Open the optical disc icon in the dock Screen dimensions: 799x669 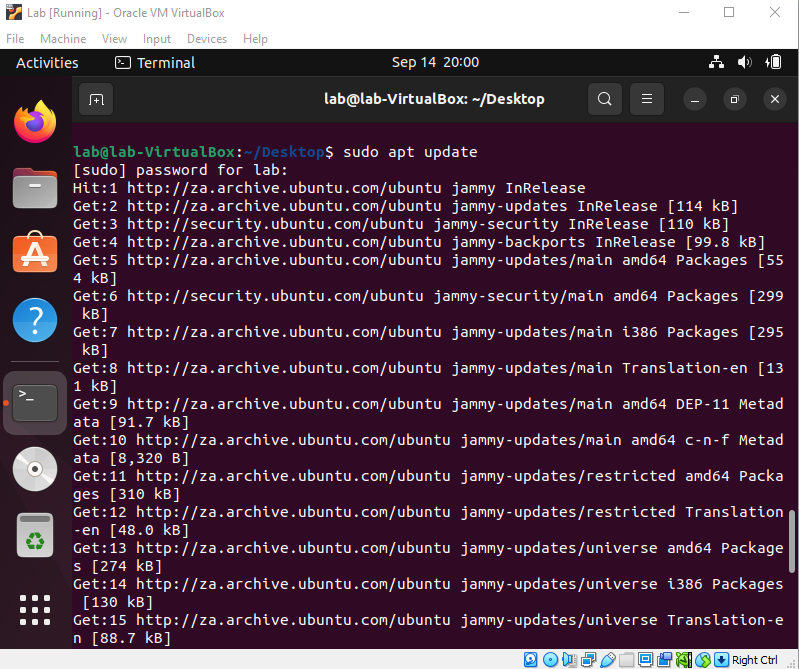tap(35, 469)
